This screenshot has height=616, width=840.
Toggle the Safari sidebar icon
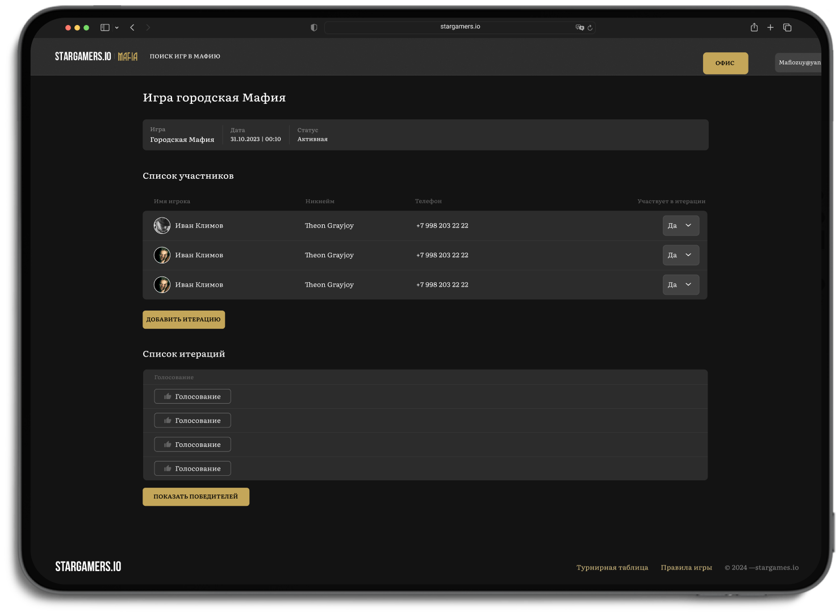point(105,27)
